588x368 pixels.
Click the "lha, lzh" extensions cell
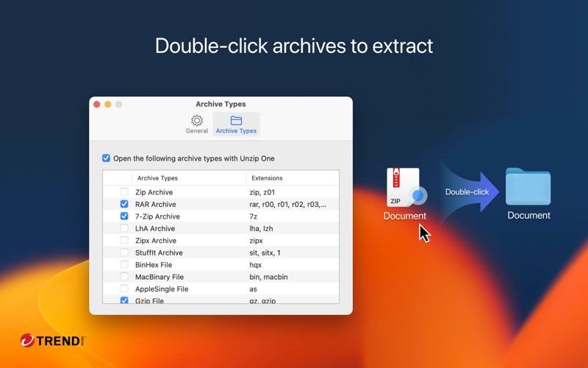261,228
